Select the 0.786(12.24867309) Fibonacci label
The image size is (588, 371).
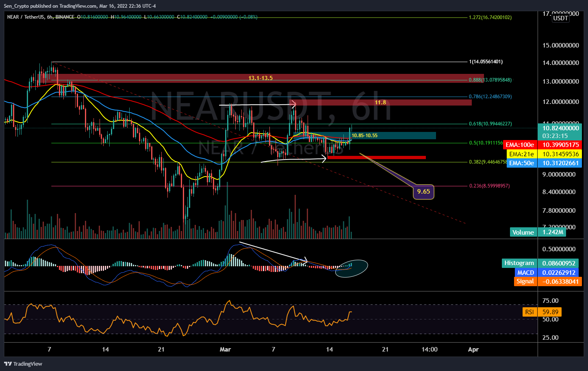coord(490,97)
